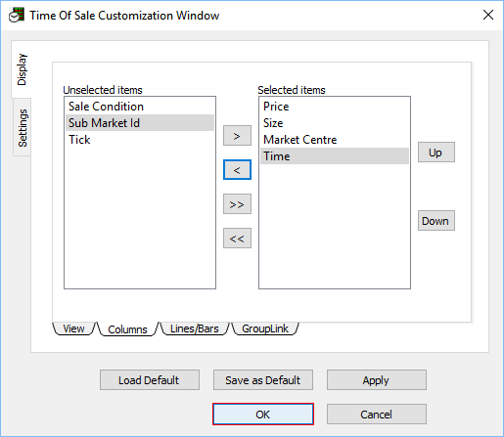Click Save as Default button
The height and width of the screenshot is (437, 504).
[263, 380]
